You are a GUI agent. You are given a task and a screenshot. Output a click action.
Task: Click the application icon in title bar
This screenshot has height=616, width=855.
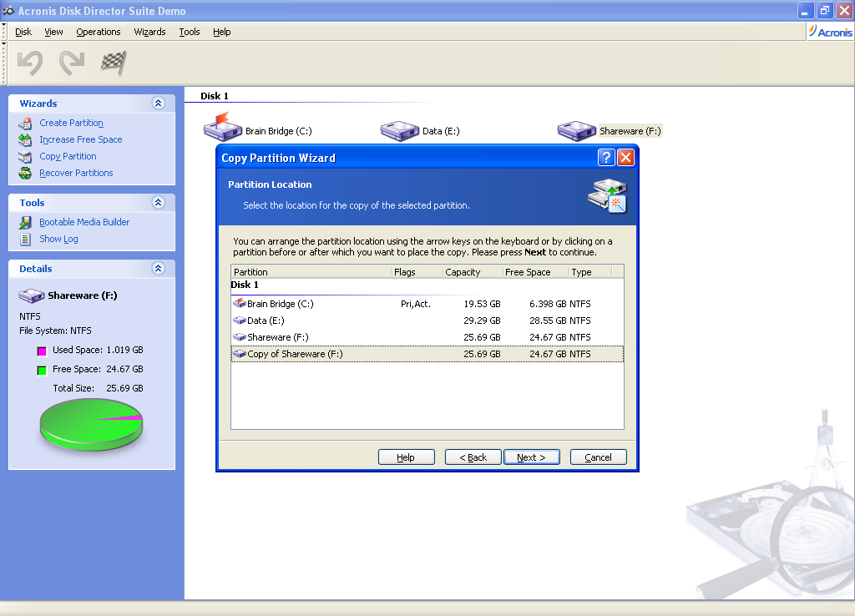(x=8, y=10)
